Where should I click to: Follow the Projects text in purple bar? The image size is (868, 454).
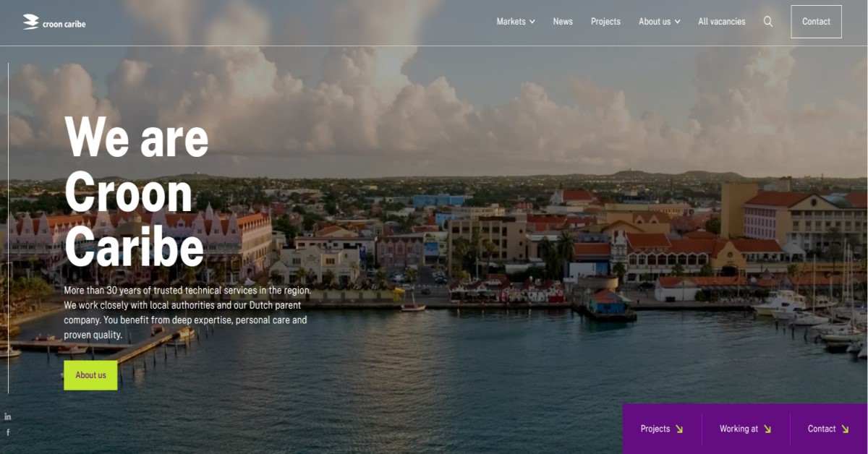pyautogui.click(x=655, y=429)
